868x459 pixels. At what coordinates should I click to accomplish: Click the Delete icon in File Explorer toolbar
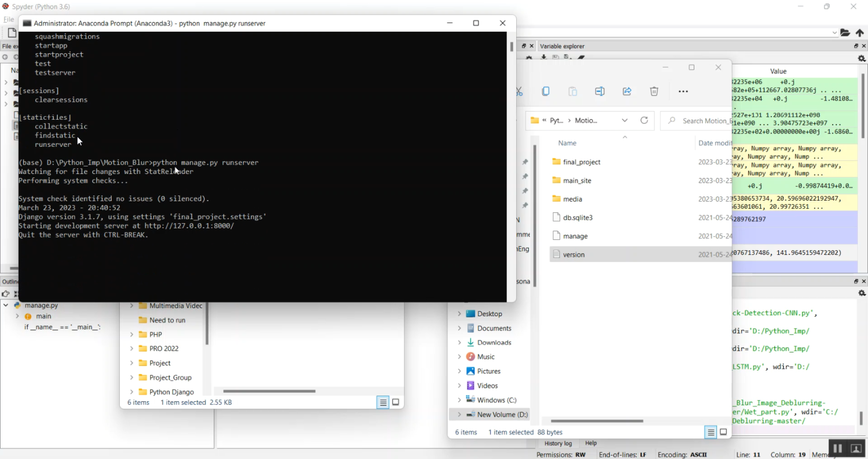coord(654,91)
